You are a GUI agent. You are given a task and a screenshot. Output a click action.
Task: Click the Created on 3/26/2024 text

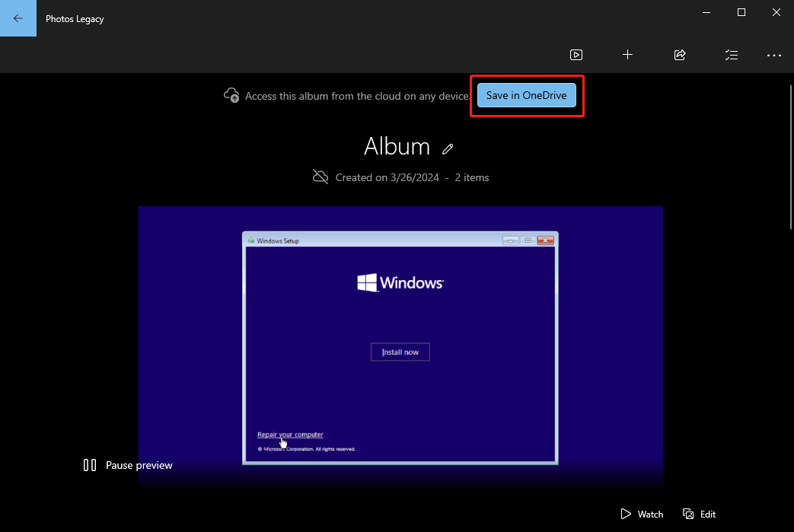387,177
